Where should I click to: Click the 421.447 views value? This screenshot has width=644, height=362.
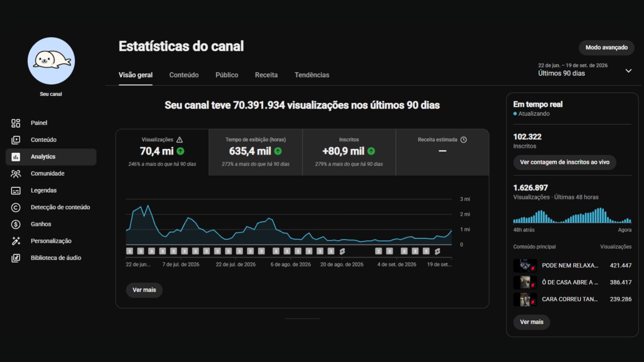click(621, 265)
